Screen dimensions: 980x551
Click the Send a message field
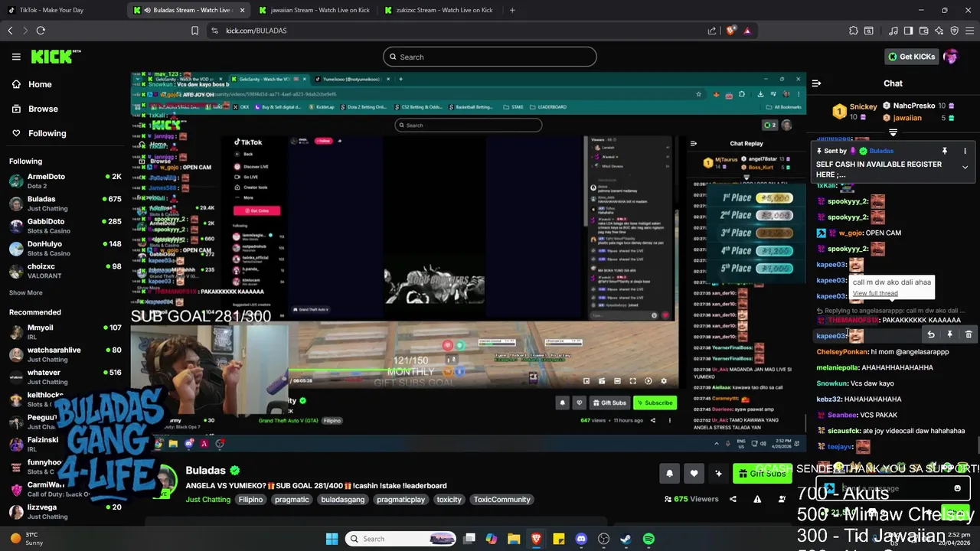pos(892,488)
